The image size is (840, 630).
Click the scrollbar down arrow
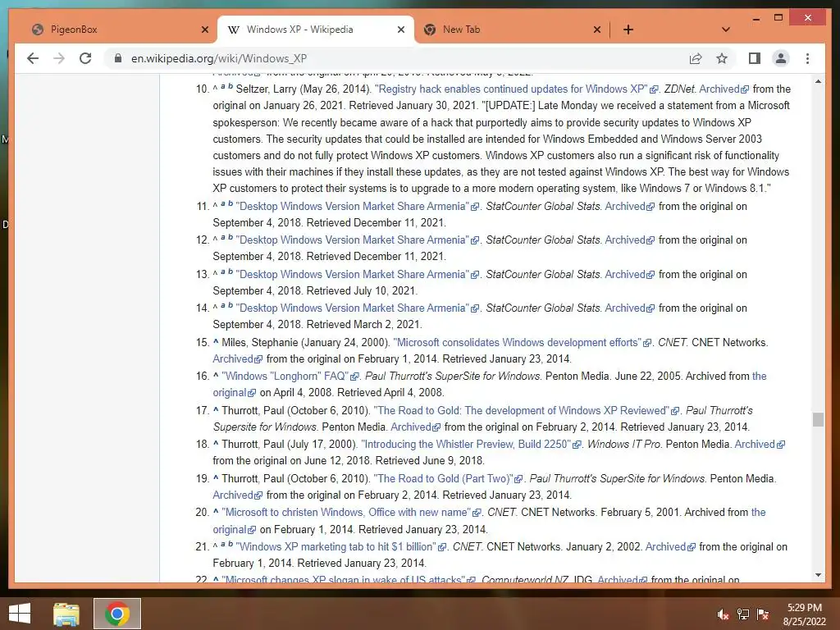coord(818,575)
